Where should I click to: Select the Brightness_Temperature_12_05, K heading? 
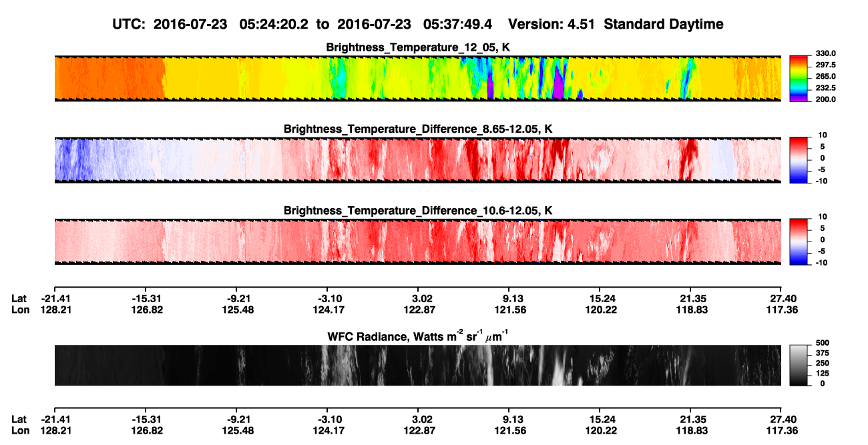[x=418, y=47]
